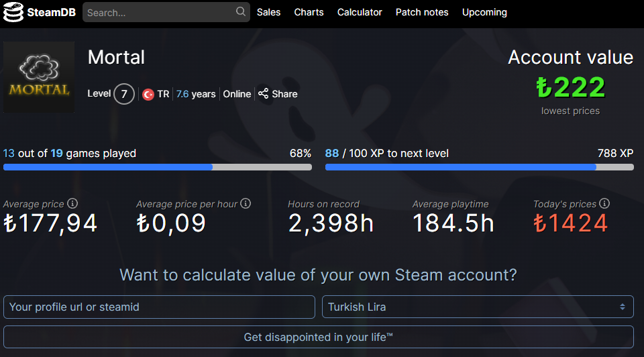Click the info icon beside Today's prices
Screen dimensions: 644x357
point(604,203)
